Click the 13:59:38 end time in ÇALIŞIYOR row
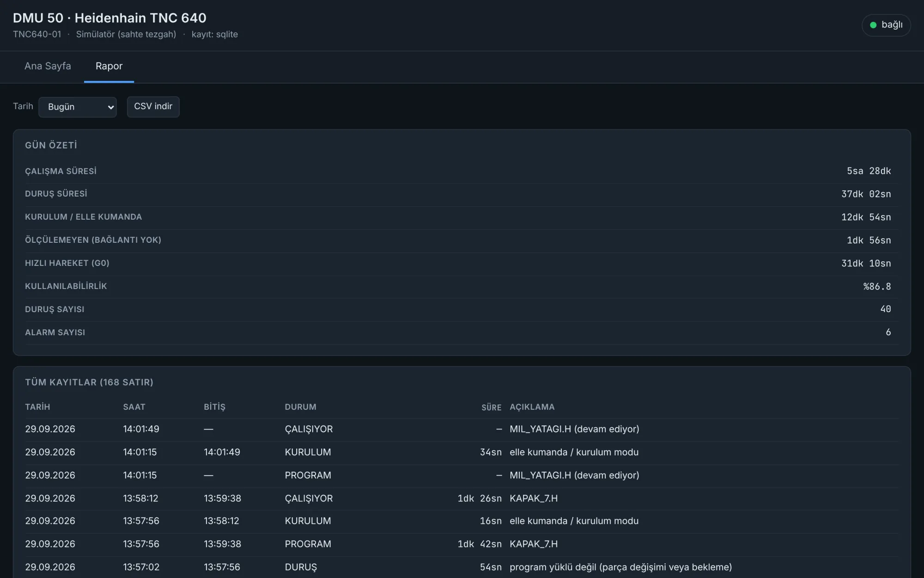The height and width of the screenshot is (578, 924). click(x=222, y=498)
